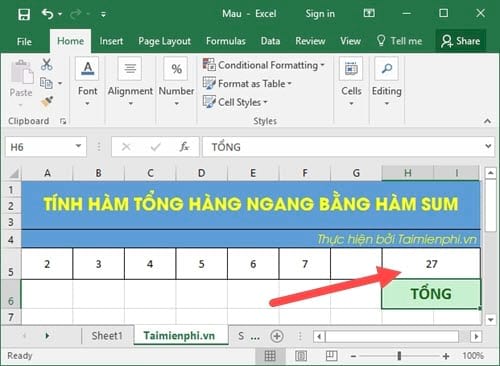Click the Undo arrow icon

[47, 14]
